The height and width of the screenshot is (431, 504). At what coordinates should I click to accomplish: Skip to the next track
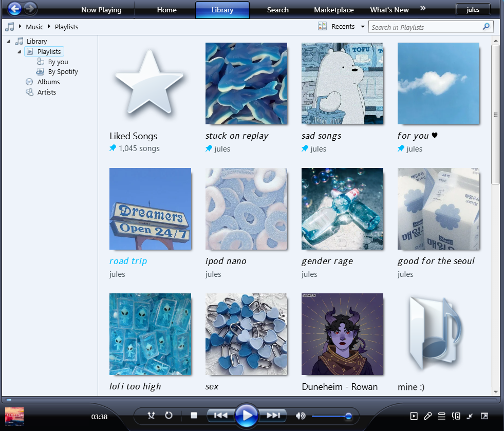pyautogui.click(x=274, y=416)
